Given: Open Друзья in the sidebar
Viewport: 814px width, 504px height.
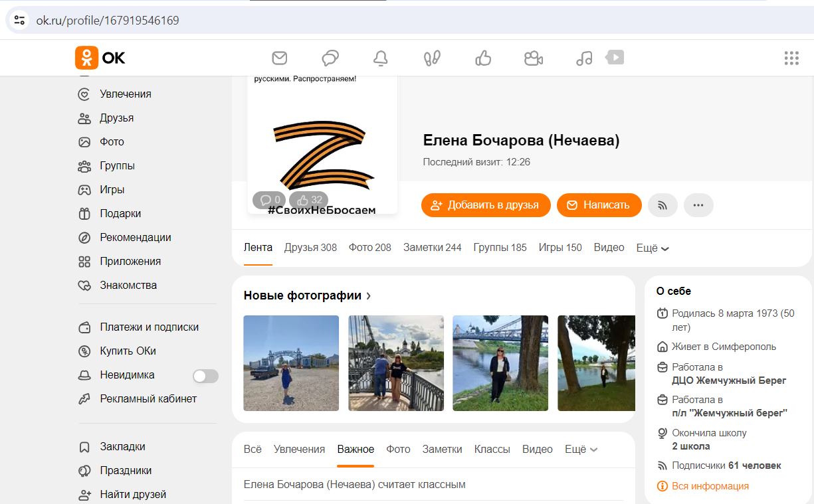Looking at the screenshot, I should pyautogui.click(x=117, y=118).
